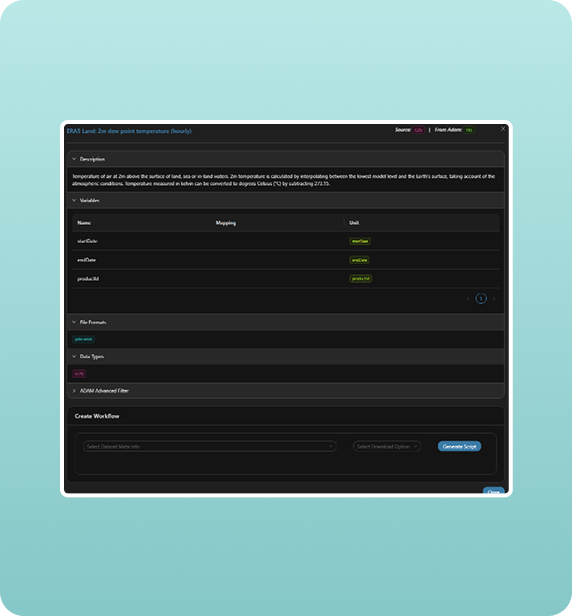The image size is (572, 616).
Task: Click the pink data type tag
Action: [x=79, y=374]
